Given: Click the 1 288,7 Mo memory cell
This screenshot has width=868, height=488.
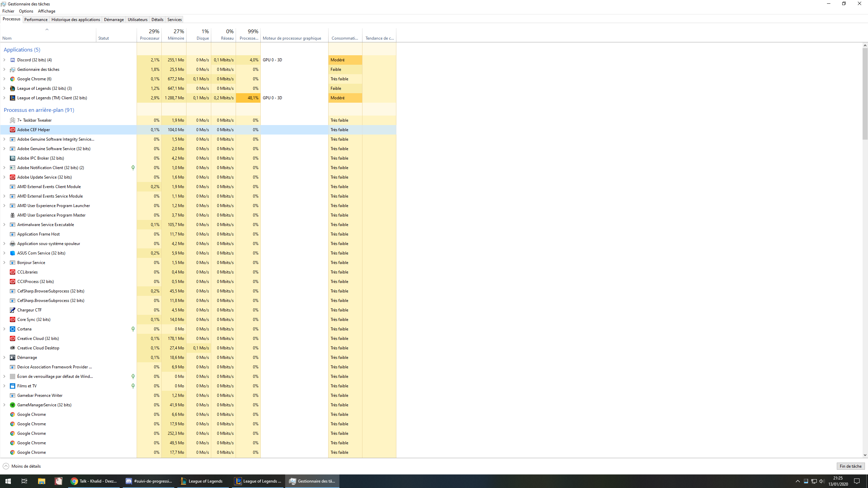Looking at the screenshot, I should coord(174,98).
